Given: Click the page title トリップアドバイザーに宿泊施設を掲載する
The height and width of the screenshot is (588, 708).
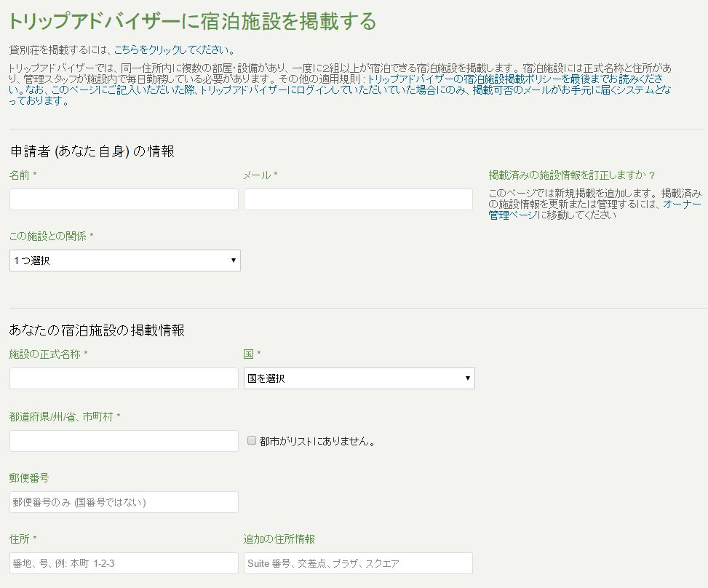Looking at the screenshot, I should pyautogui.click(x=192, y=21).
